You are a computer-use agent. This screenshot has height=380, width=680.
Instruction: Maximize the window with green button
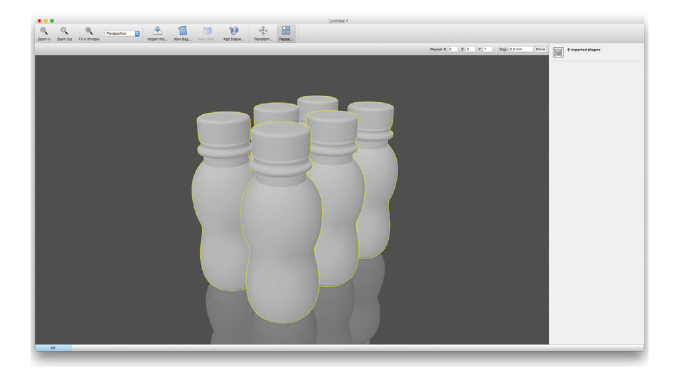tap(52, 21)
